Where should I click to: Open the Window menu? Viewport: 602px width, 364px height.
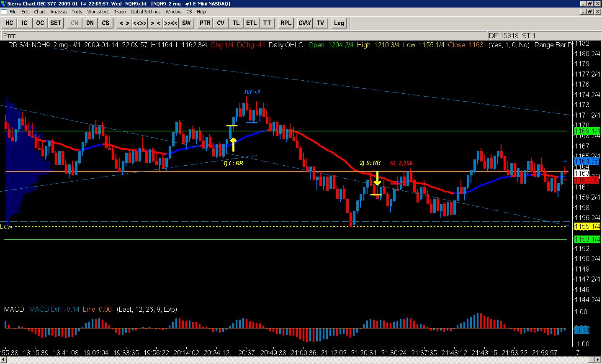[173, 12]
